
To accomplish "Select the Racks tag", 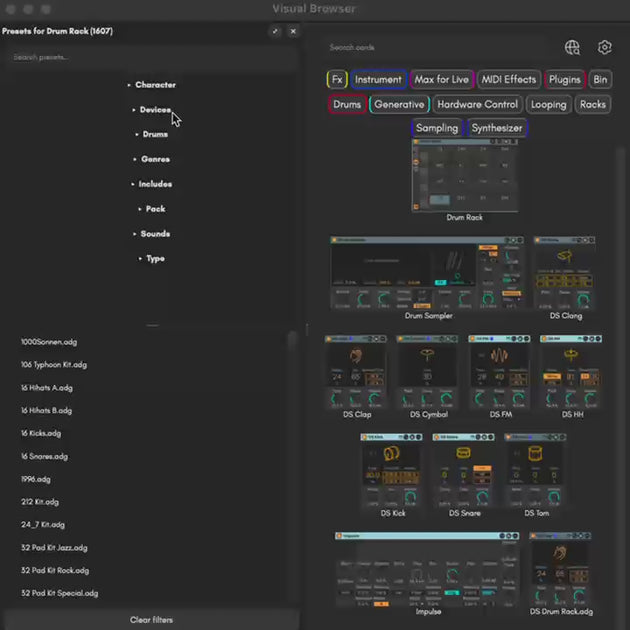I will pyautogui.click(x=593, y=104).
